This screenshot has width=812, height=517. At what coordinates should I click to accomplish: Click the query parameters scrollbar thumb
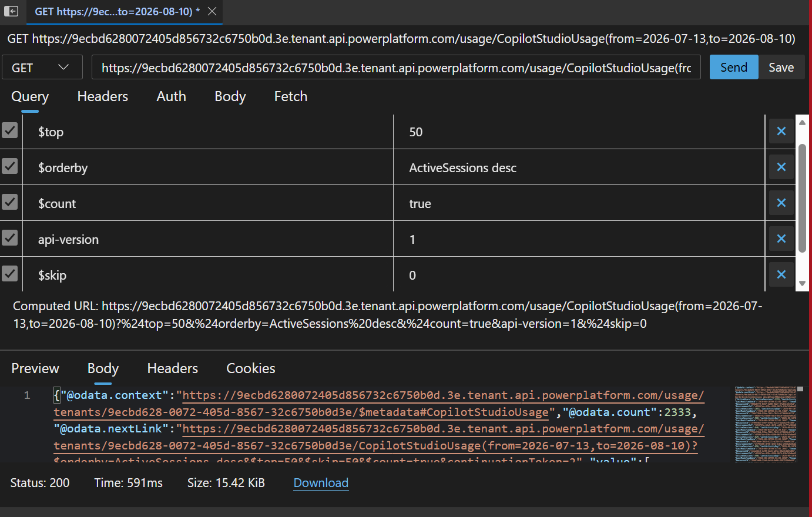[802, 198]
